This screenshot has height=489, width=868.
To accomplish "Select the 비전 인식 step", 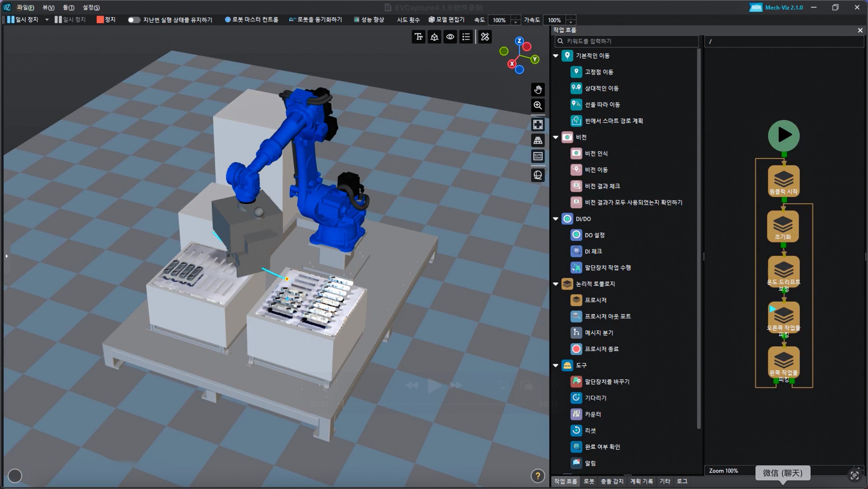I will tap(596, 153).
